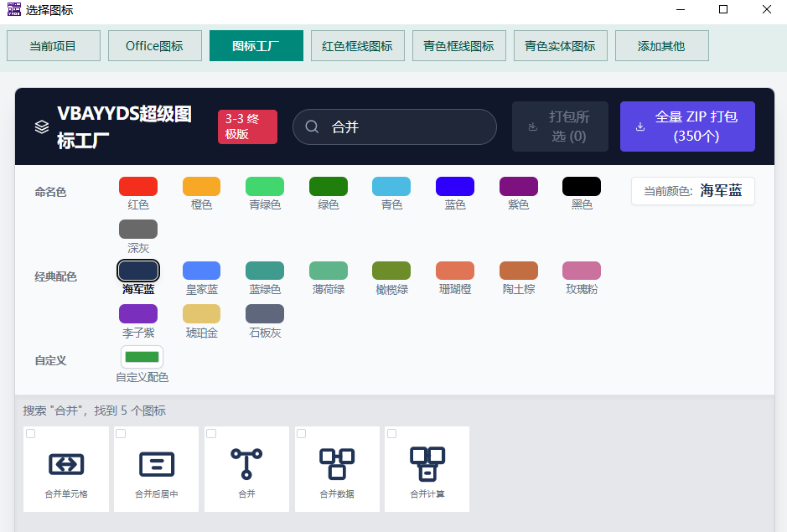
Task: Choose the 深灰 swatch
Action: coord(138,230)
